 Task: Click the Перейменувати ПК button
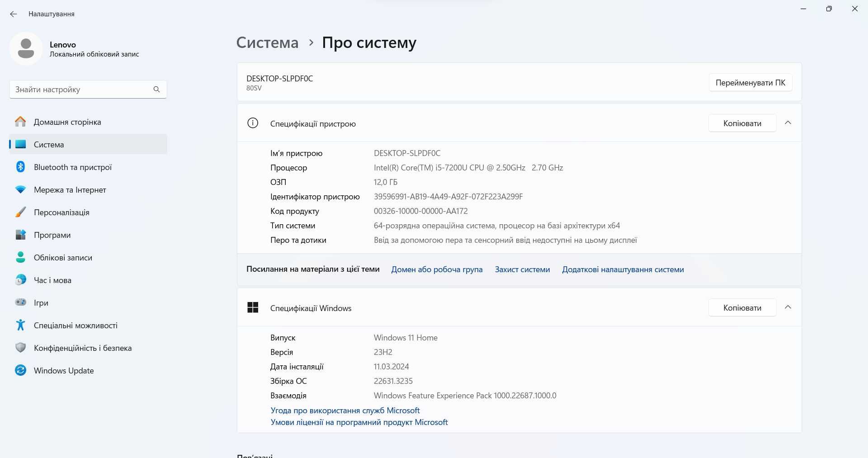tap(750, 83)
